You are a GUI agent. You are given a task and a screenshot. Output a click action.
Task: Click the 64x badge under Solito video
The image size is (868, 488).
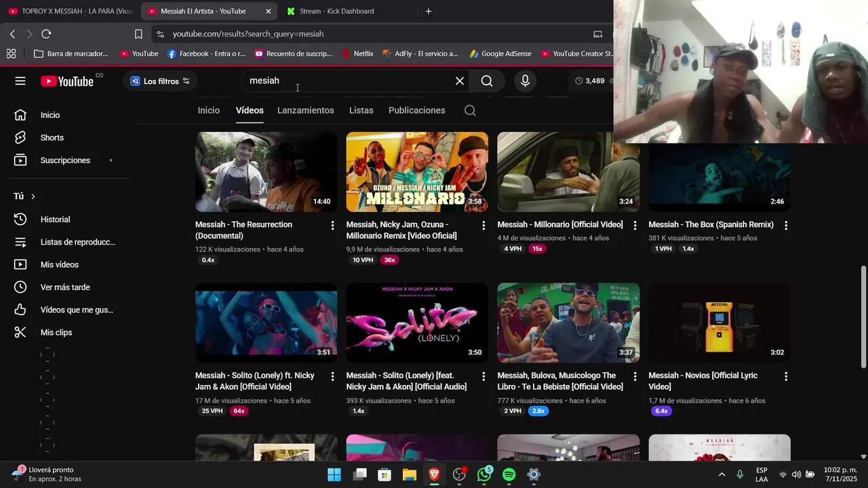point(239,411)
